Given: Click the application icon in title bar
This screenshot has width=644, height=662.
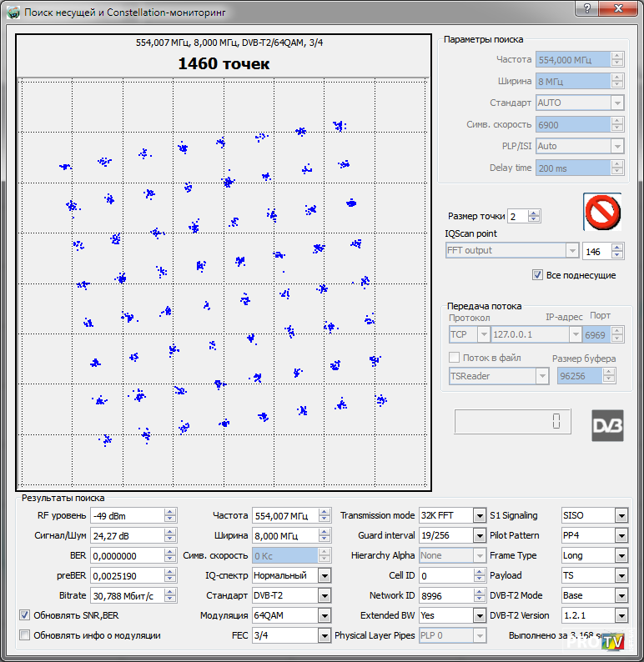Looking at the screenshot, I should tap(13, 12).
